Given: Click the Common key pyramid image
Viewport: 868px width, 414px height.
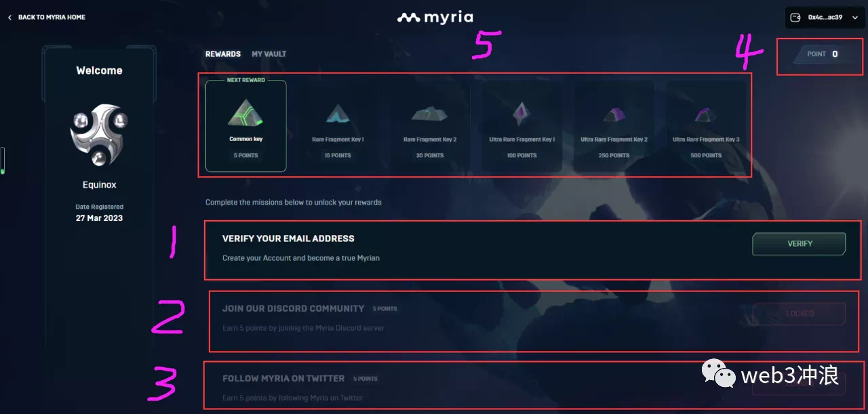Looking at the screenshot, I should click(x=245, y=112).
